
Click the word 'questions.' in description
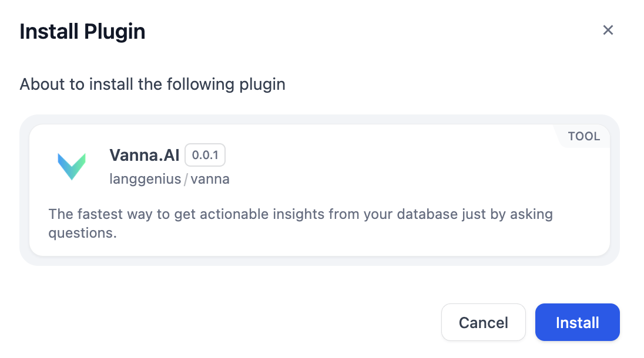pyautogui.click(x=83, y=232)
